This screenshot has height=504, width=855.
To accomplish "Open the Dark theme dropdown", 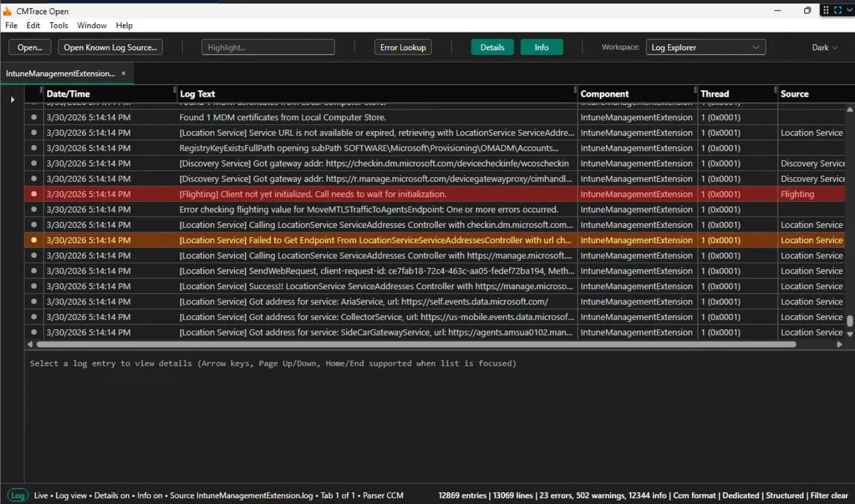I will pos(824,47).
